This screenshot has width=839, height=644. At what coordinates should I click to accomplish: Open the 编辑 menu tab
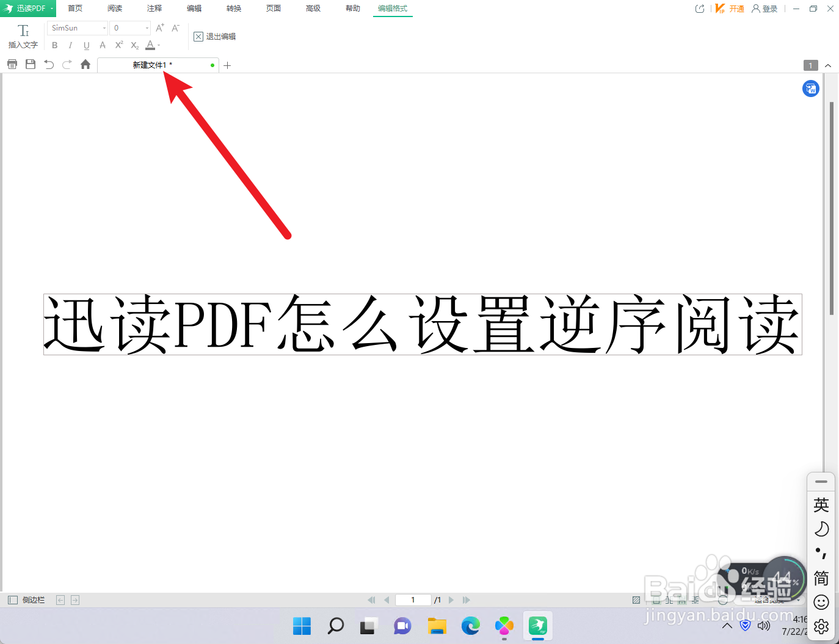(x=194, y=9)
